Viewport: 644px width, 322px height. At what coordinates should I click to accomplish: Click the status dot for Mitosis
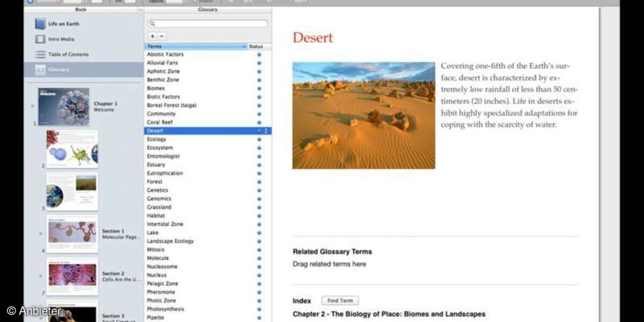[x=259, y=250]
